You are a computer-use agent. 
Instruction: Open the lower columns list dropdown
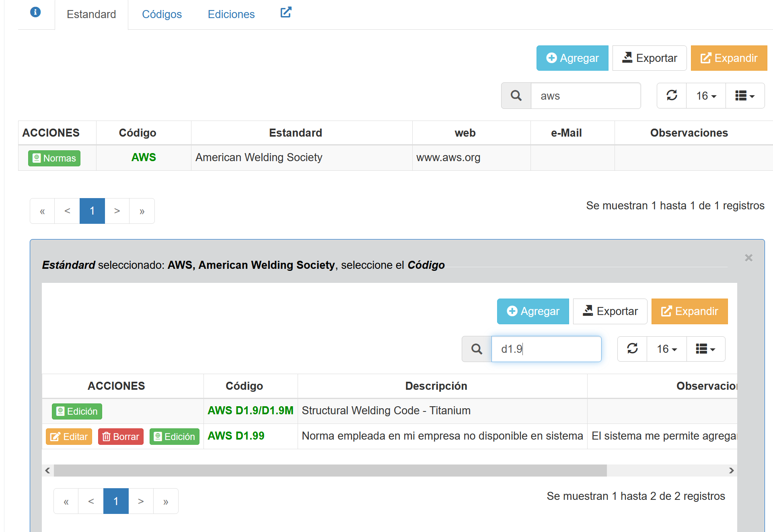[x=705, y=349]
